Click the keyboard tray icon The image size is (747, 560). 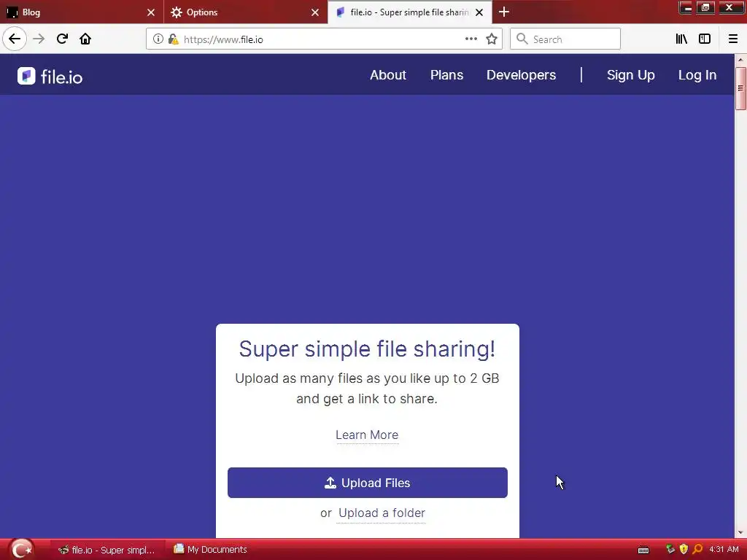643,550
